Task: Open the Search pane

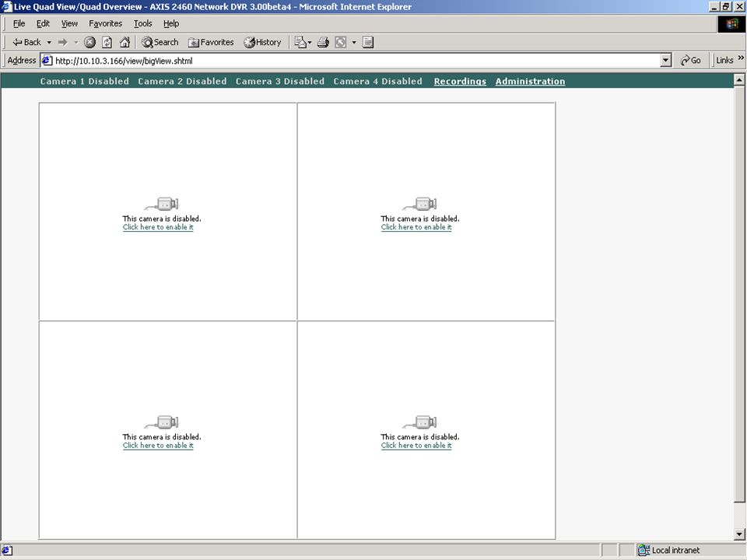Action: (x=160, y=42)
